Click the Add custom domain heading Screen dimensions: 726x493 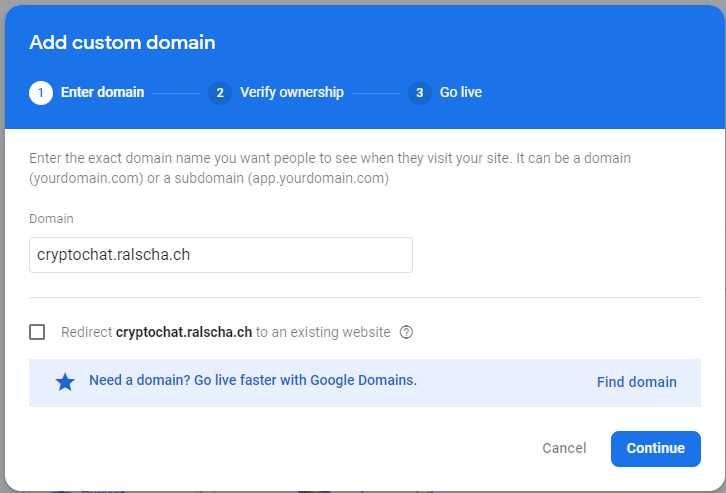pos(122,42)
